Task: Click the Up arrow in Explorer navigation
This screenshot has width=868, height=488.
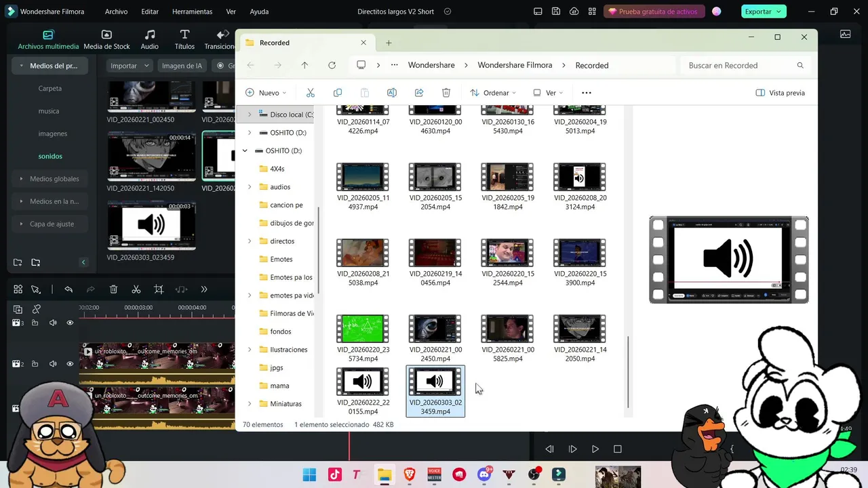Action: pyautogui.click(x=304, y=65)
